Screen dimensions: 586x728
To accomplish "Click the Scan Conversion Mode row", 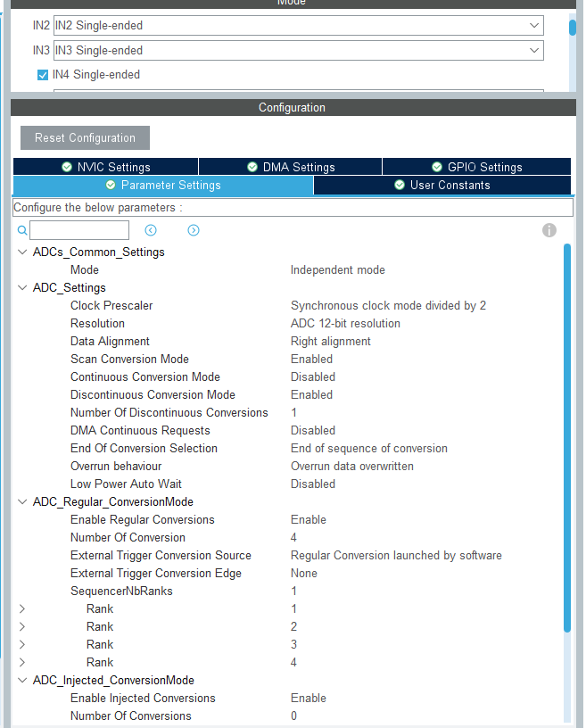I will point(288,360).
